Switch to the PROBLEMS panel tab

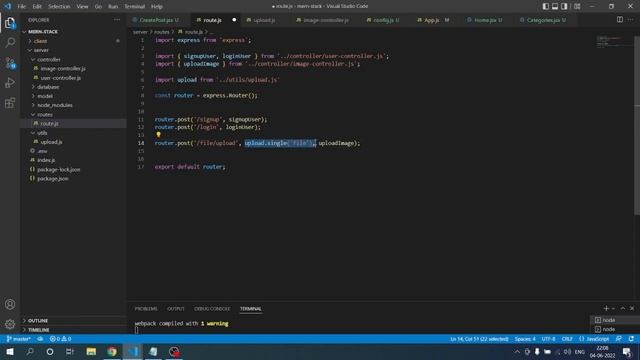[146, 309]
